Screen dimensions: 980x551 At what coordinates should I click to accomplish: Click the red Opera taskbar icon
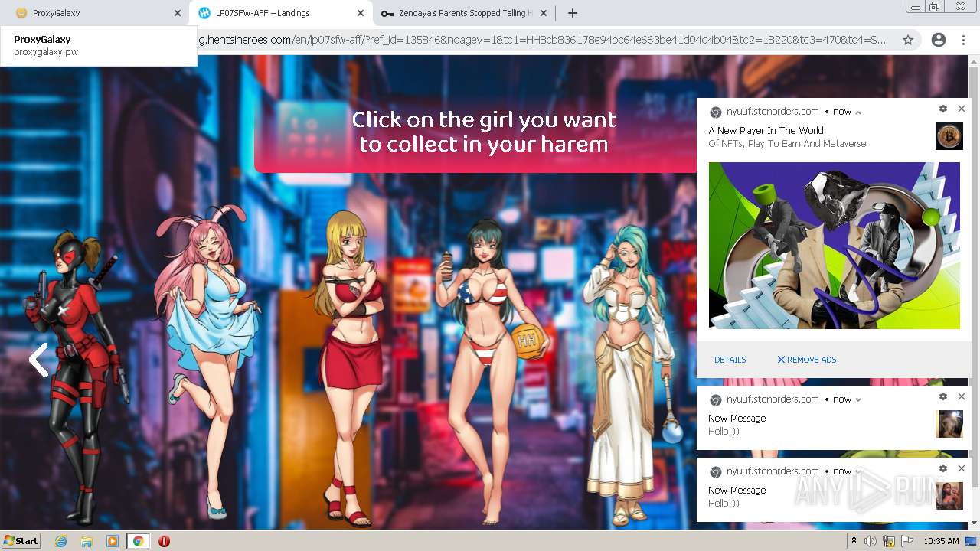click(164, 541)
